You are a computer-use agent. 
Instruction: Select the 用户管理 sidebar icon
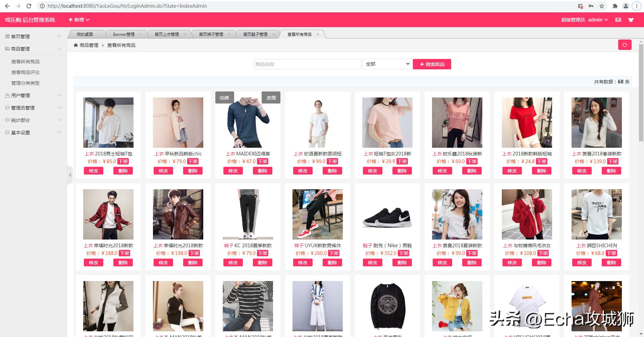pyautogui.click(x=7, y=95)
